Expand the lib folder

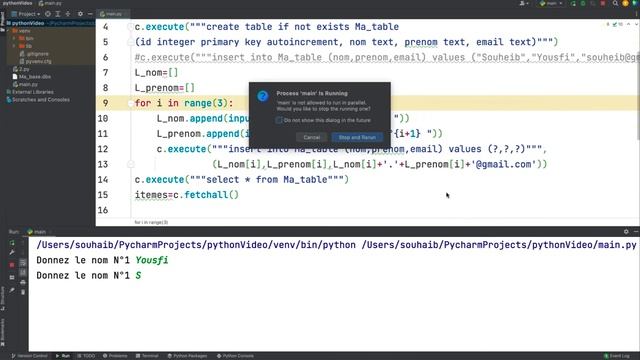14,46
